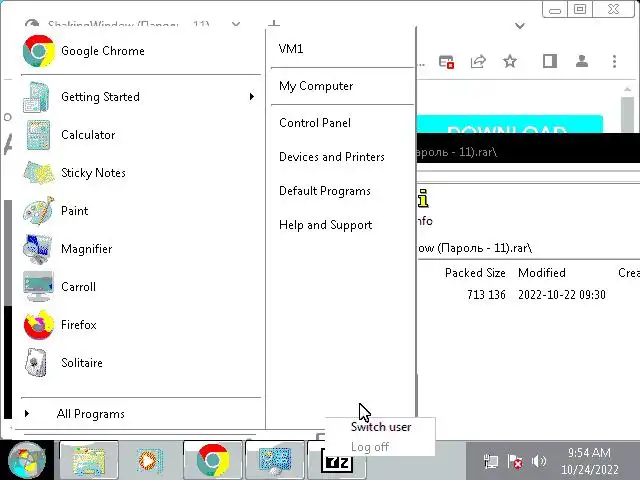
Task: Click the cyan DOWNLOAD button
Action: click(x=509, y=124)
